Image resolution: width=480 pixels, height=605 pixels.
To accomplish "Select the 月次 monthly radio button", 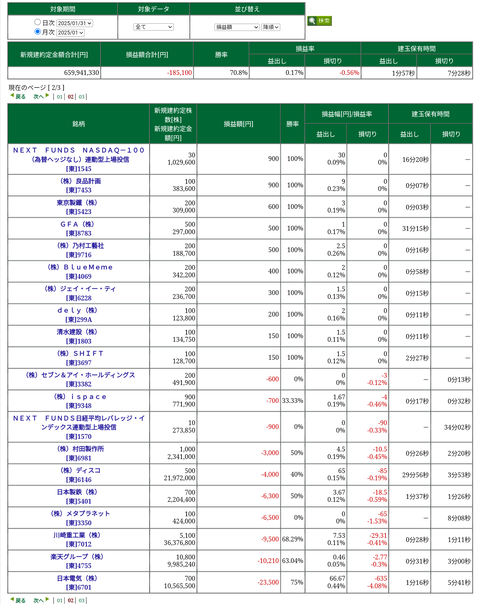I will pyautogui.click(x=37, y=32).
